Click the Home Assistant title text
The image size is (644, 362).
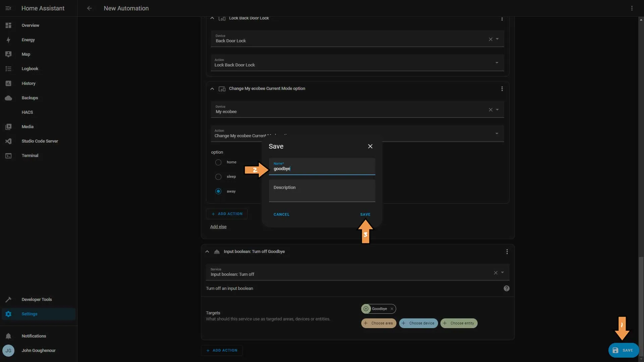[x=43, y=8]
